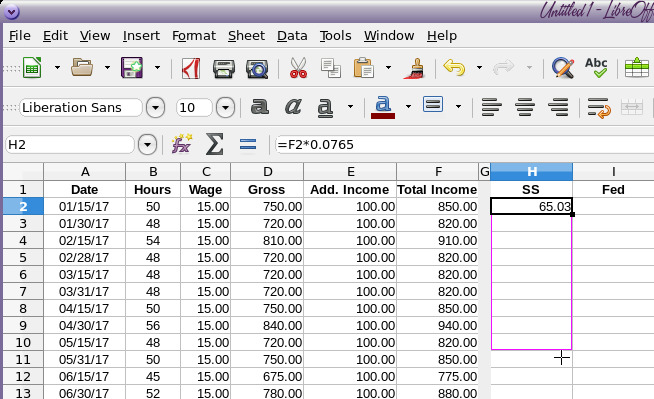The height and width of the screenshot is (399, 654).
Task: Select row 2 header
Action: click(23, 206)
